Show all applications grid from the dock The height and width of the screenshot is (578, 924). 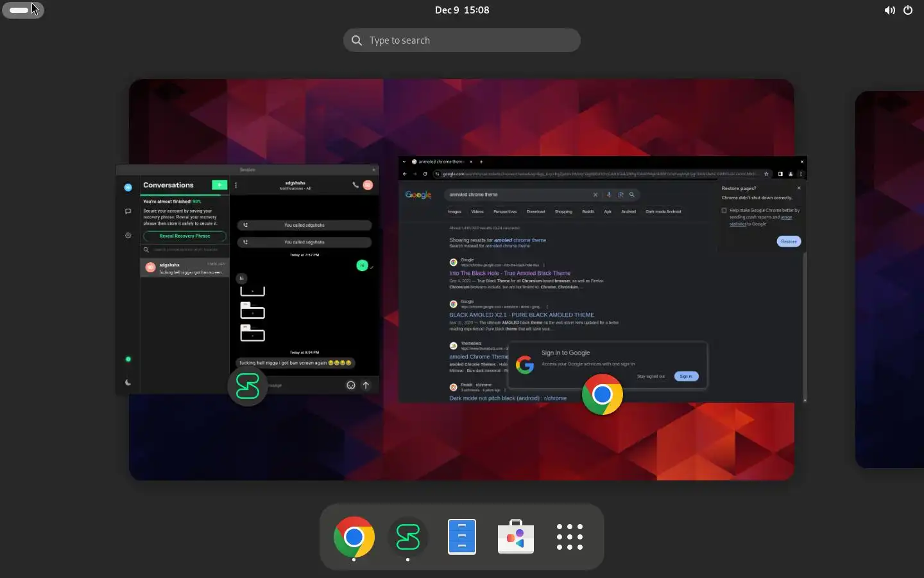[570, 536]
